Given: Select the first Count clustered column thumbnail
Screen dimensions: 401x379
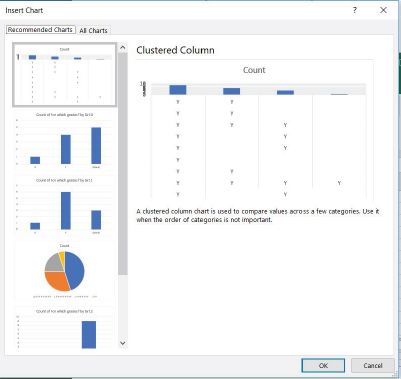Looking at the screenshot, I should [64, 75].
